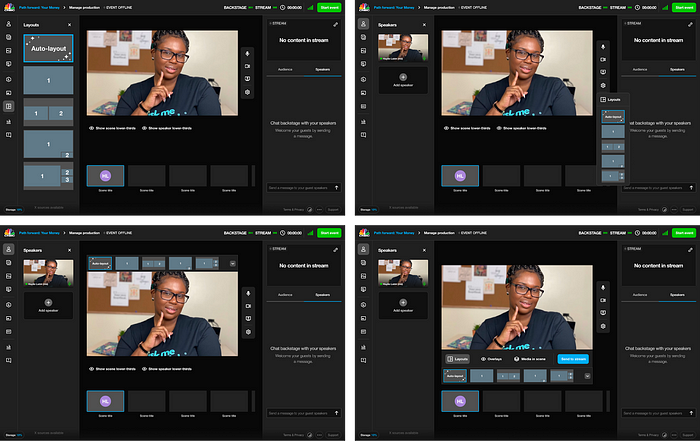The height and width of the screenshot is (441, 700).
Task: Click microphone icon beside video in bottom-left screenshot
Action: (x=248, y=293)
